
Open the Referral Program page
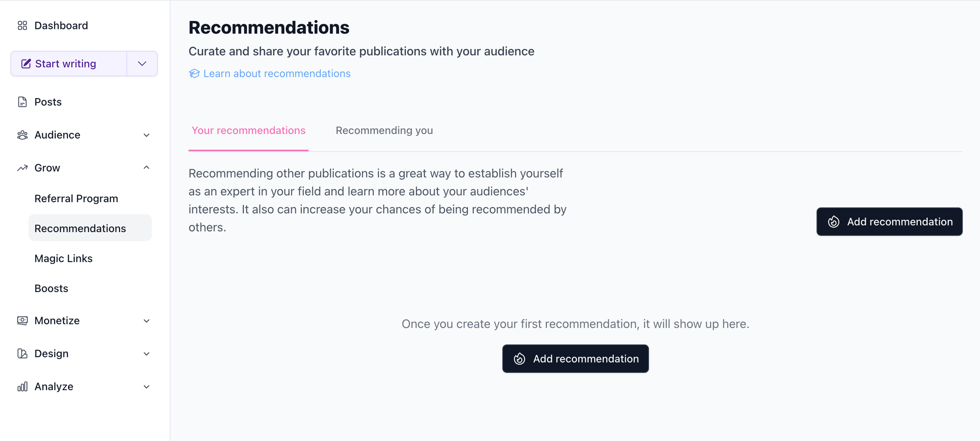[76, 198]
